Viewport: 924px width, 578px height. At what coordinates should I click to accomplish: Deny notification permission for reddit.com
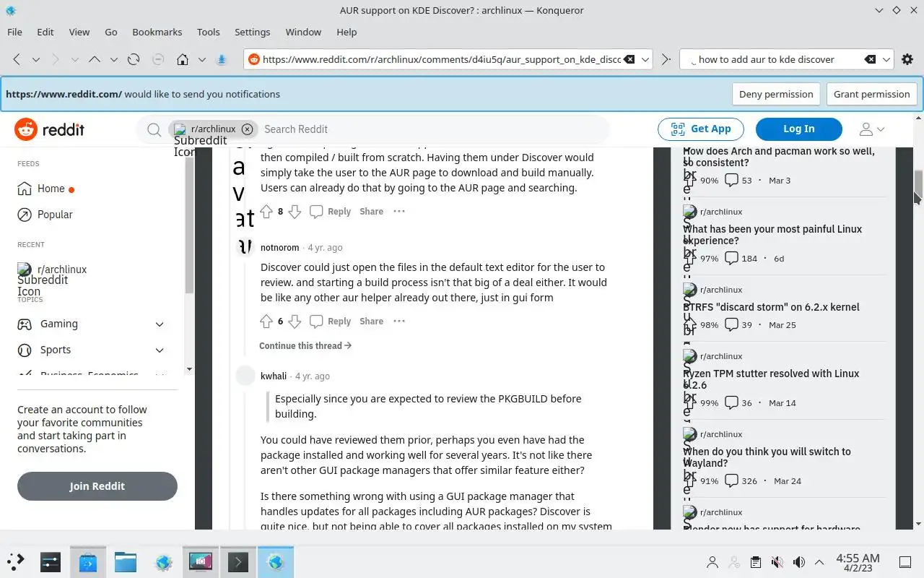tap(776, 94)
